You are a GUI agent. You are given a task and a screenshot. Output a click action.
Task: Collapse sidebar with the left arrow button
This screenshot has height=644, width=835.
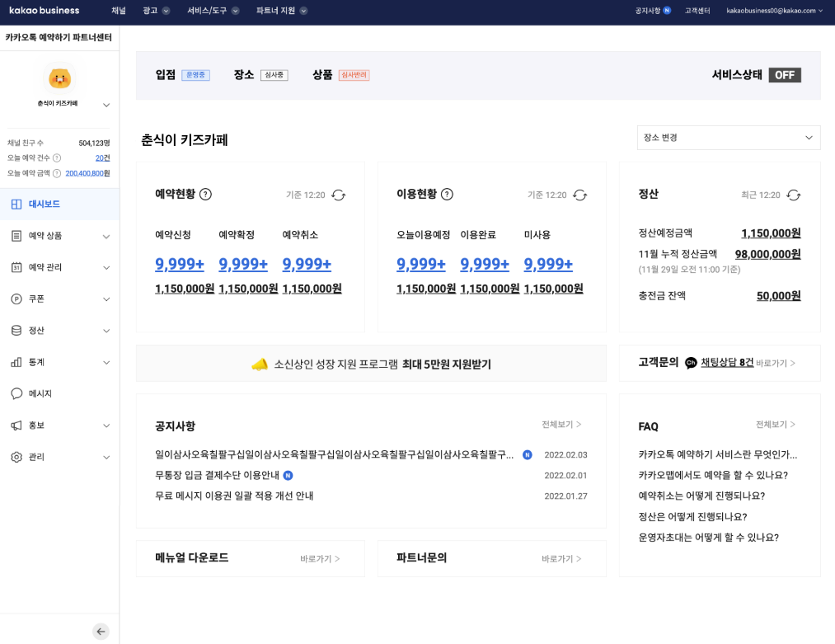pyautogui.click(x=101, y=632)
